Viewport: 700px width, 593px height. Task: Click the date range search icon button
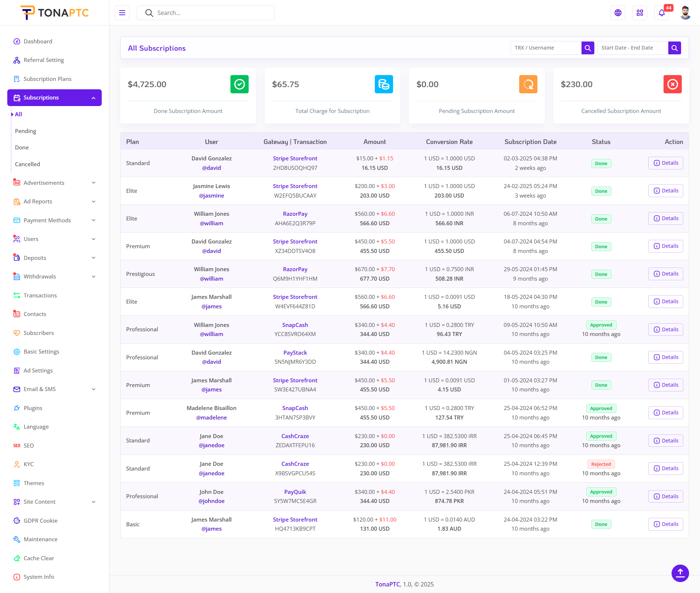[x=674, y=48]
